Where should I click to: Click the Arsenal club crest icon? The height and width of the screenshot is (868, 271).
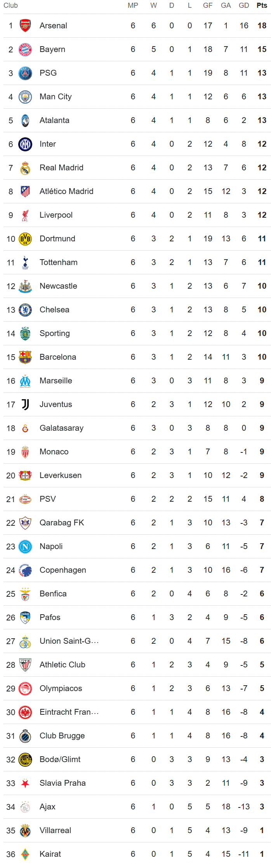click(25, 26)
